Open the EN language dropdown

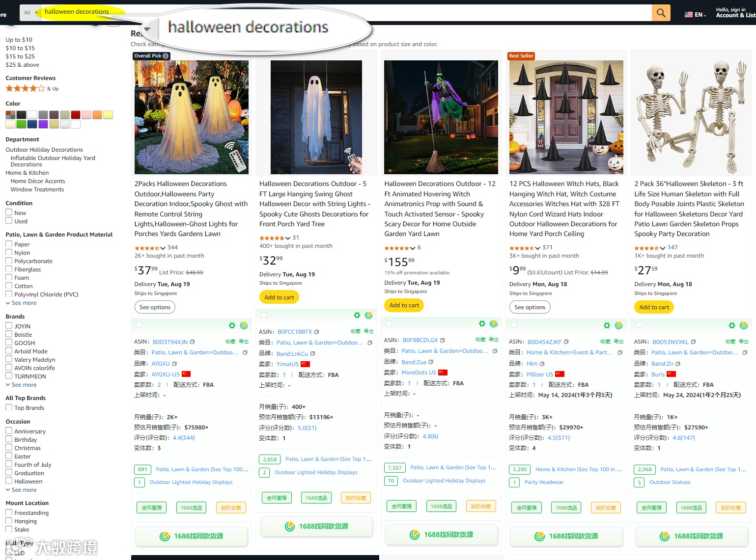click(x=695, y=15)
